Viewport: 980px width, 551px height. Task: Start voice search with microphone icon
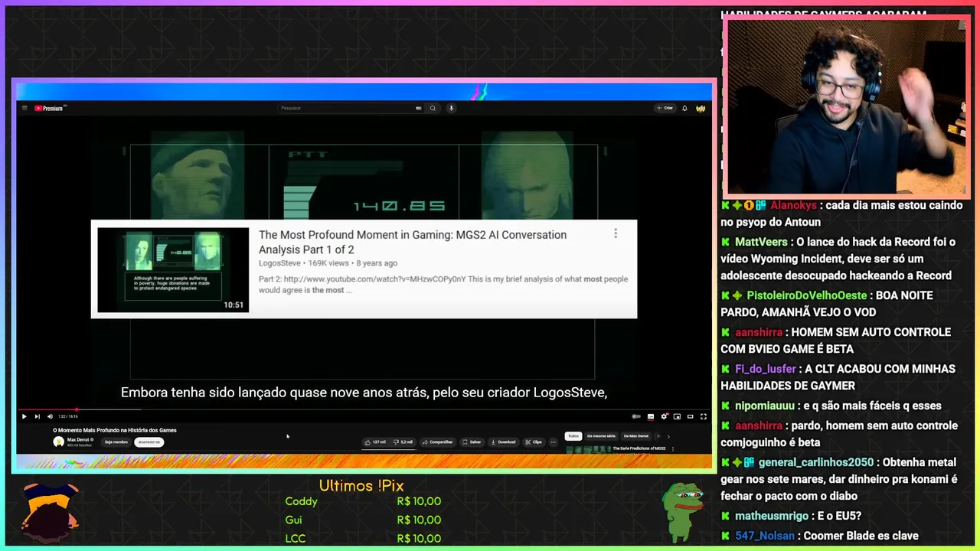451,108
